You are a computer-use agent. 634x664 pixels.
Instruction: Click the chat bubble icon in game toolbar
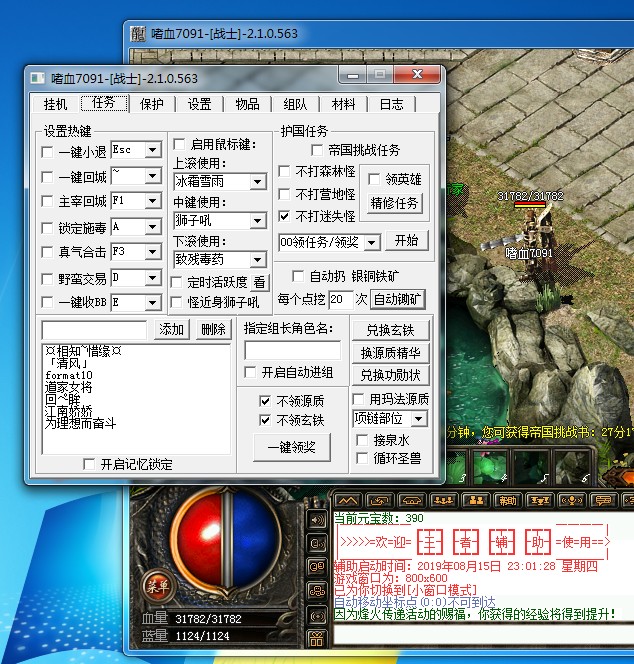tap(603, 501)
